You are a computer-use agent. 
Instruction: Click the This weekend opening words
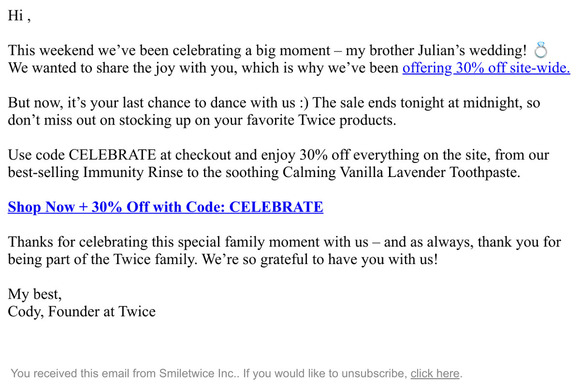[x=51, y=50]
